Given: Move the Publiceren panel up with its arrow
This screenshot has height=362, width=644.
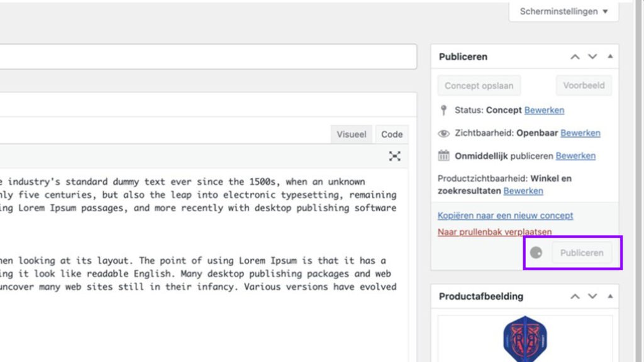Looking at the screenshot, I should [x=574, y=57].
